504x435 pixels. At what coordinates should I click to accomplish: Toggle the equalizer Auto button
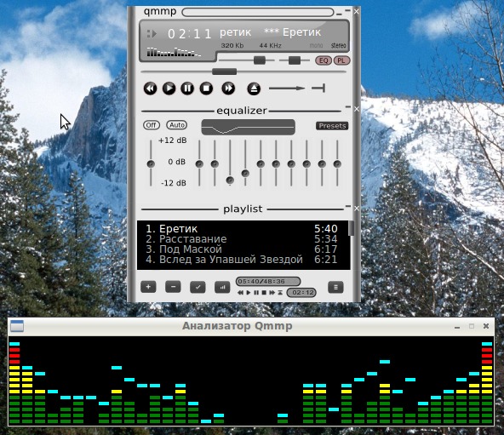tap(177, 125)
